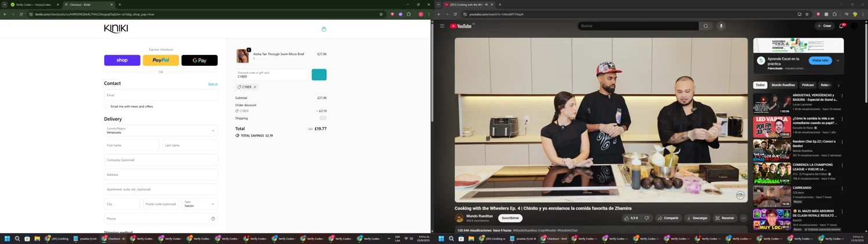Image resolution: width=868 pixels, height=244 pixels.
Task: Click the Visitar sitio ad button
Action: [820, 60]
